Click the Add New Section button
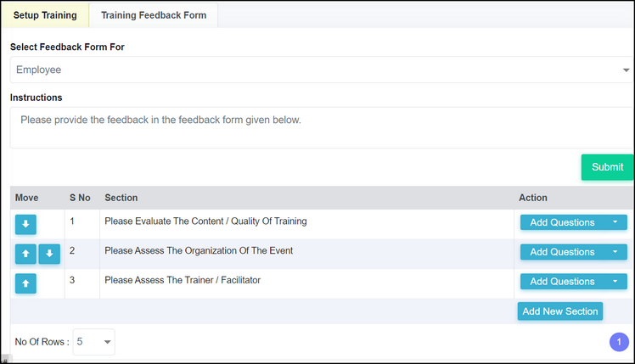The image size is (635, 364). (560, 311)
